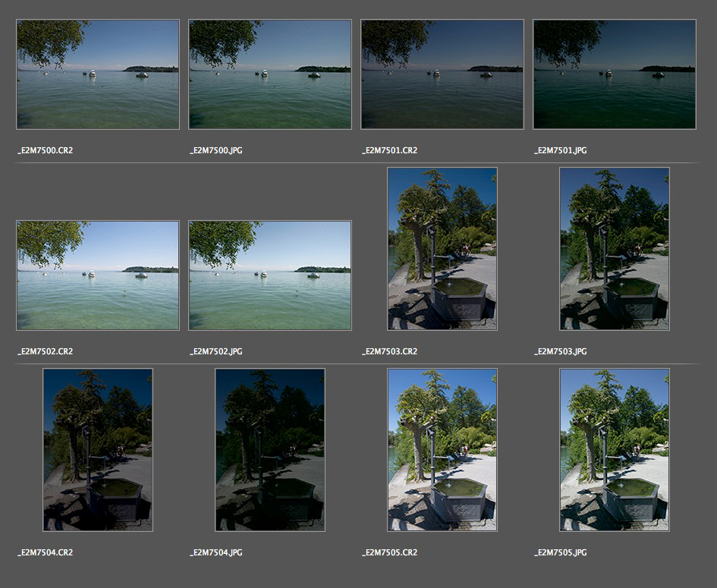Select the _E2M7504.CR2 filename text
The image size is (717, 588).
pos(46,553)
